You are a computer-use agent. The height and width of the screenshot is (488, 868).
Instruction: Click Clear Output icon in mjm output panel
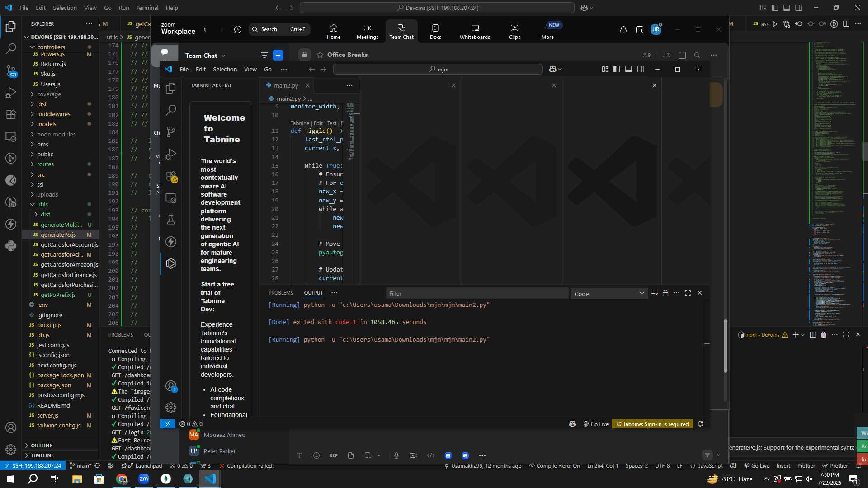tap(654, 293)
